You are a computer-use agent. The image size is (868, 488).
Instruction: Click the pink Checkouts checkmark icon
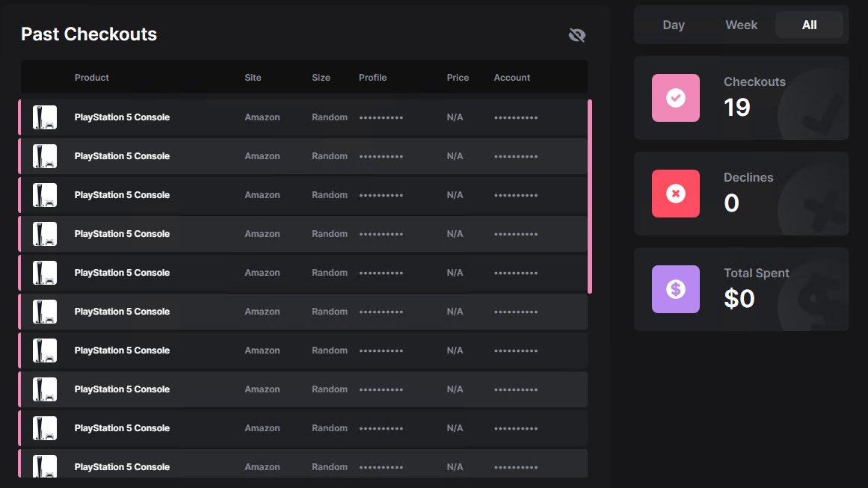[675, 98]
